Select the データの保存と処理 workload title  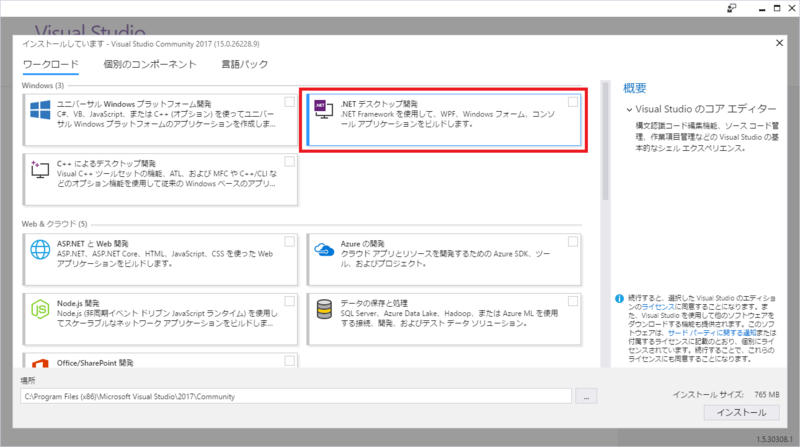point(374,304)
